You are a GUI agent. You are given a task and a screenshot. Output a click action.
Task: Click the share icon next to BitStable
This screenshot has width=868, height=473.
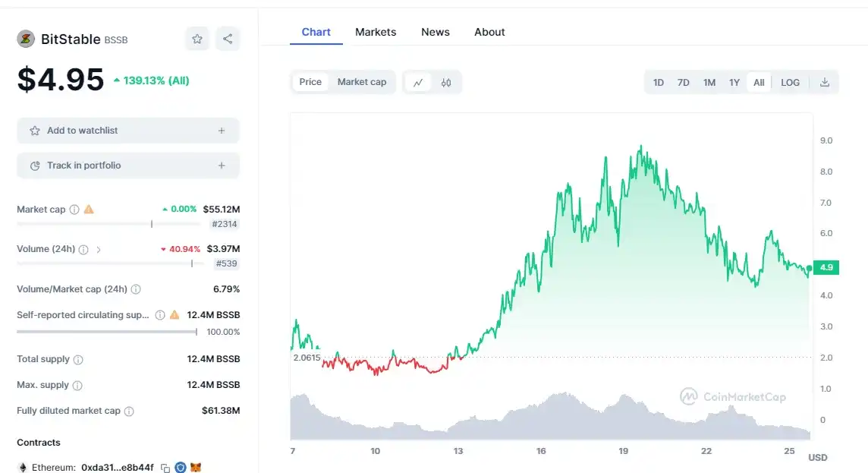(228, 39)
